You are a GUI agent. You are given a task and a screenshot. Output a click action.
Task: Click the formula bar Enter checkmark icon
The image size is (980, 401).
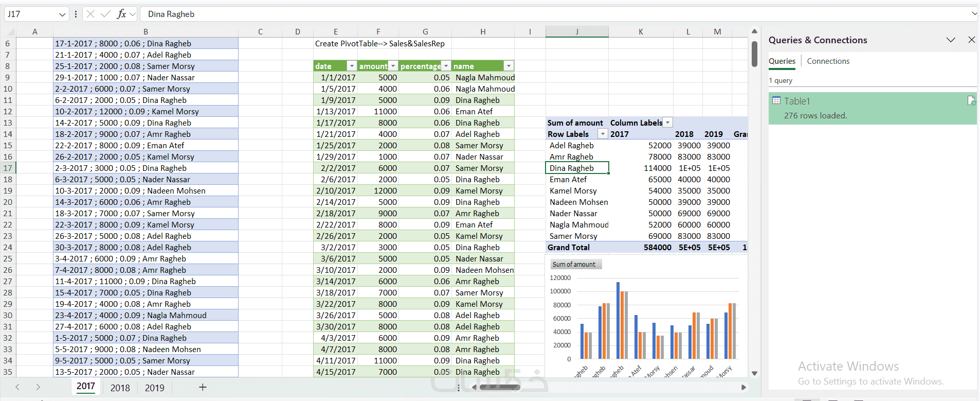pos(106,14)
